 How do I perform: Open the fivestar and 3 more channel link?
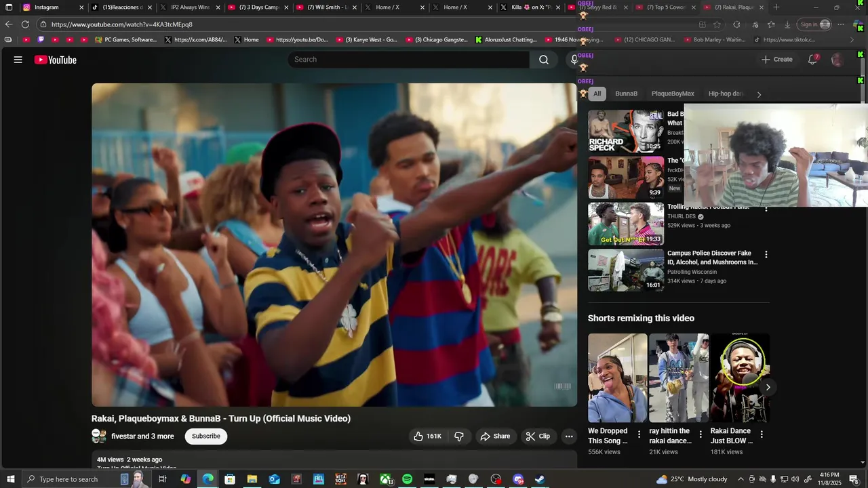142,436
